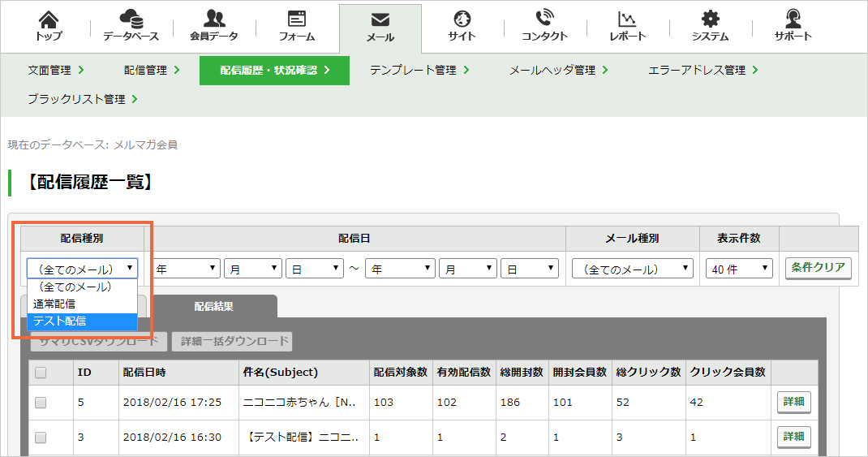Open the メール種別 dropdown
The height and width of the screenshot is (457, 868).
633,269
